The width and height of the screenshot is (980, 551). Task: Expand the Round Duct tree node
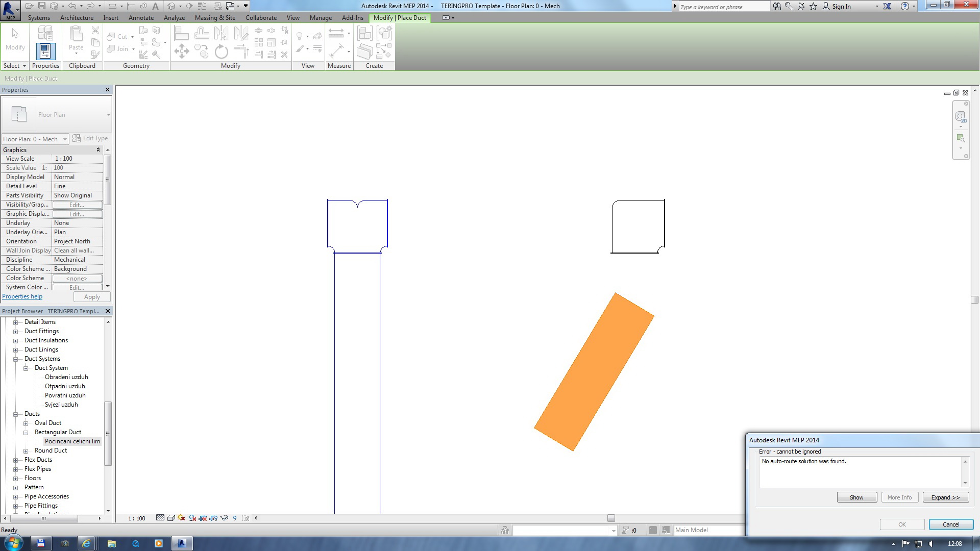[x=26, y=450]
